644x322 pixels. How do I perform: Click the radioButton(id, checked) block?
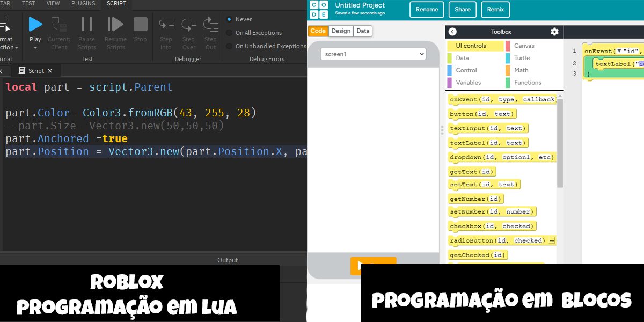502,240
